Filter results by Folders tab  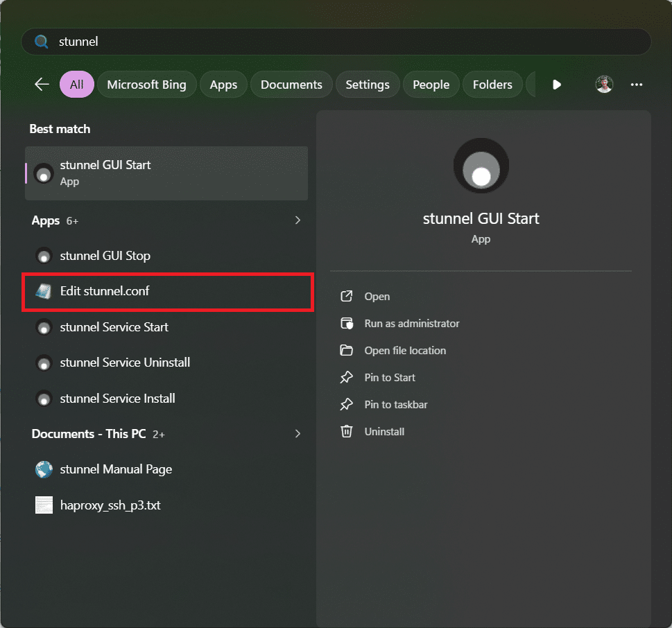point(492,85)
